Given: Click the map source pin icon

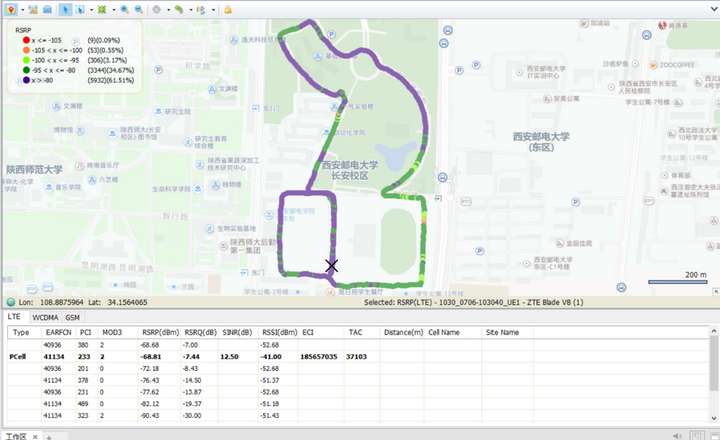Looking at the screenshot, I should click(x=11, y=10).
